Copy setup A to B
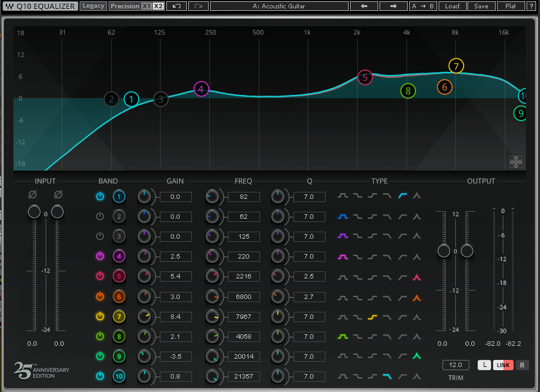The width and height of the screenshot is (540, 392). point(422,6)
